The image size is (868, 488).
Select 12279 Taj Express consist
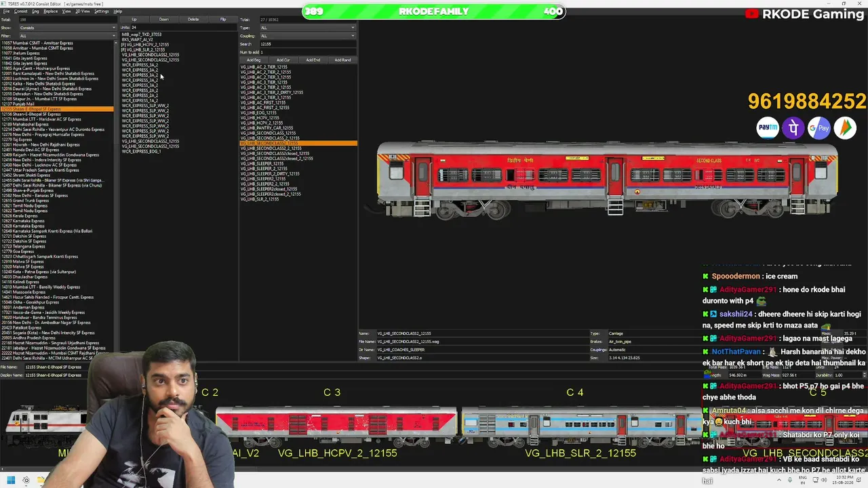(16, 140)
